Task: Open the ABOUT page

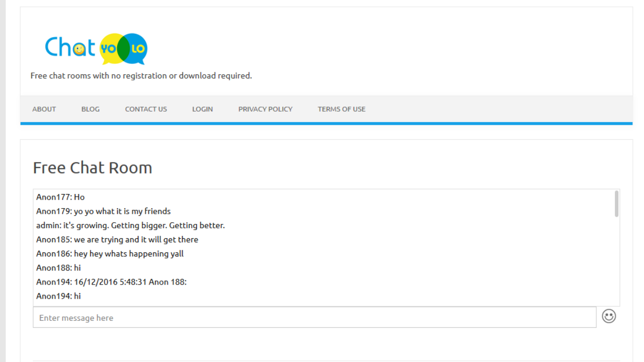Action: pos(44,109)
